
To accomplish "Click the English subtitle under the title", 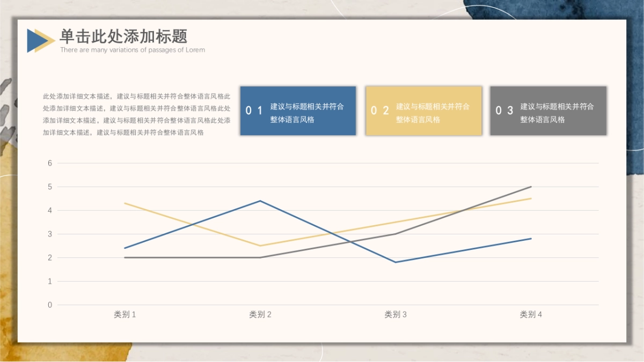I will [x=133, y=49].
